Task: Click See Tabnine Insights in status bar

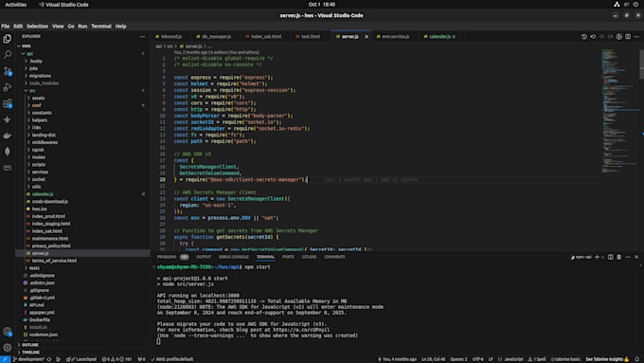Action: pos(607,359)
